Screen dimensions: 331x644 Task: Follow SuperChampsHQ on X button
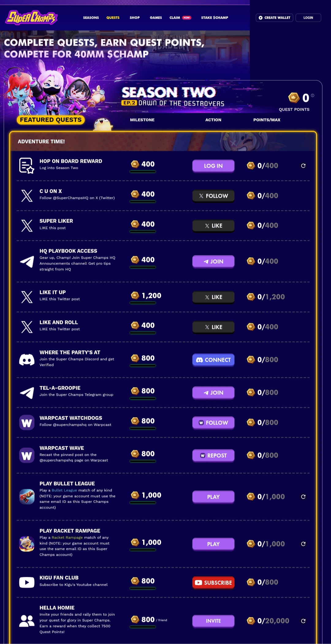[x=213, y=196]
